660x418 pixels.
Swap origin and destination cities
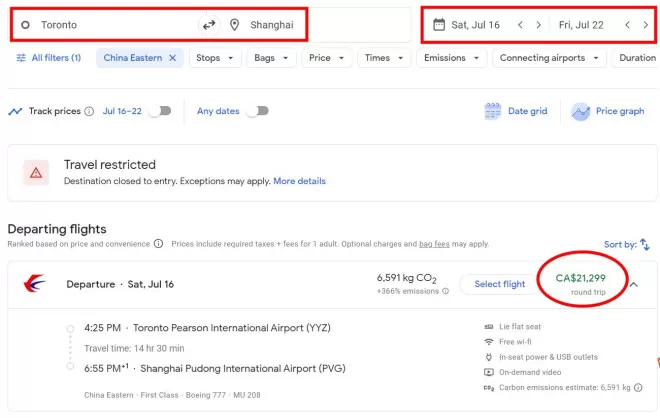click(x=209, y=25)
